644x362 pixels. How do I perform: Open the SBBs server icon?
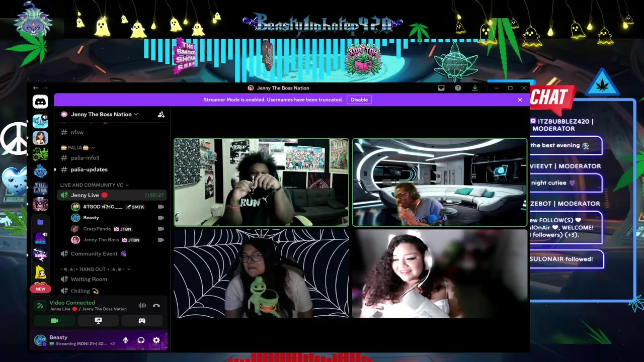[40, 255]
